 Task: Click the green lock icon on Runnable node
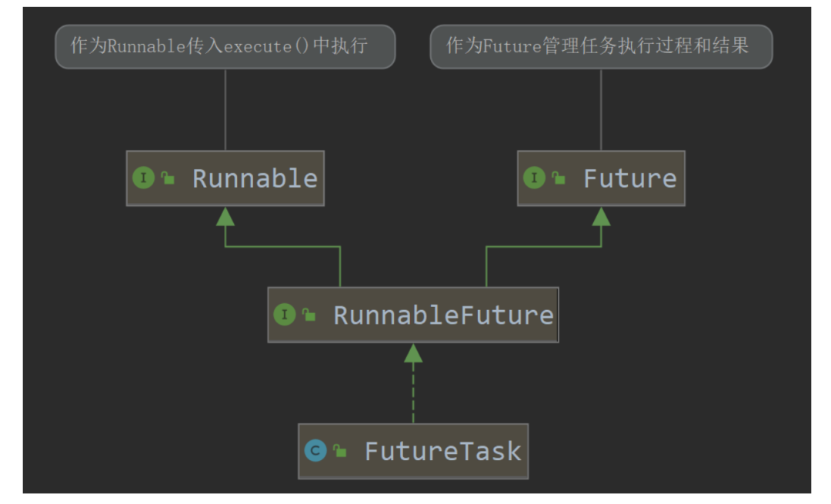[168, 179]
